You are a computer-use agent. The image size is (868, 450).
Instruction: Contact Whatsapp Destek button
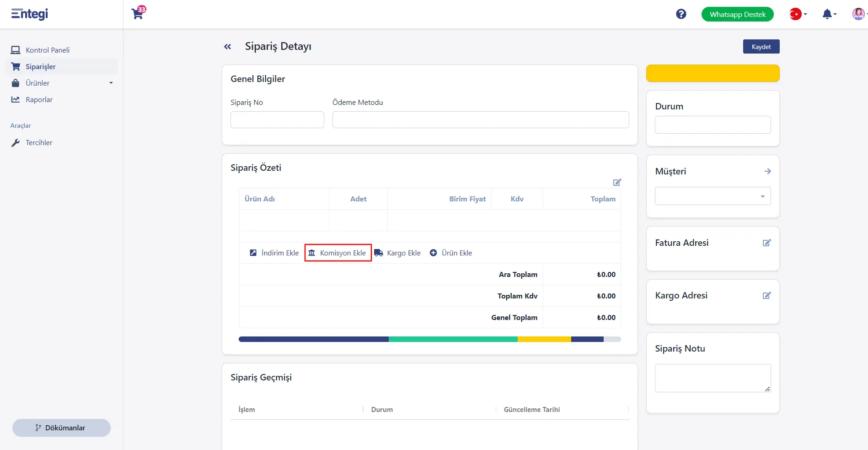[737, 14]
